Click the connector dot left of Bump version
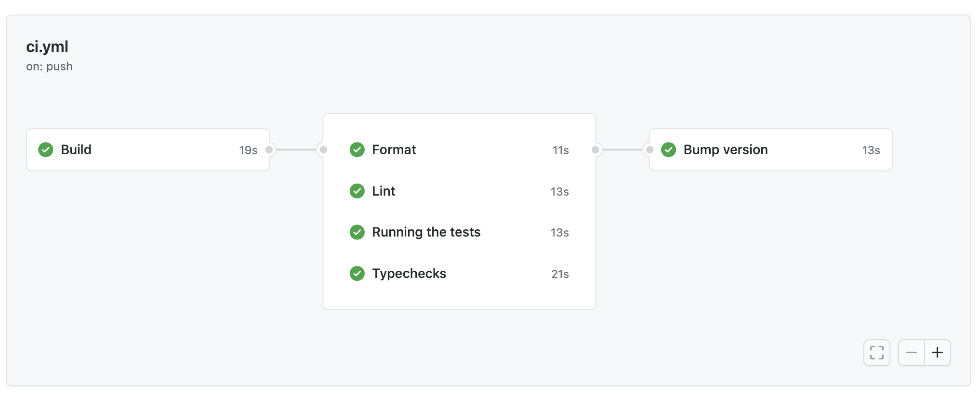This screenshot has width=980, height=396. (649, 150)
